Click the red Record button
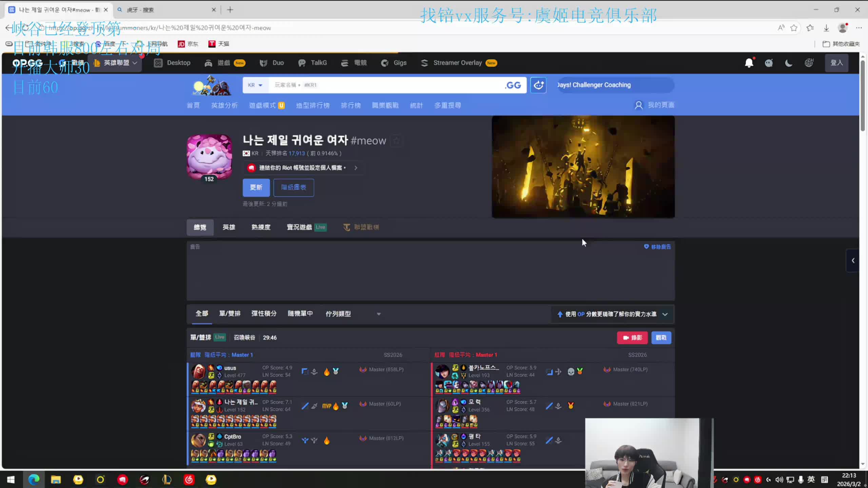 pyautogui.click(x=632, y=338)
